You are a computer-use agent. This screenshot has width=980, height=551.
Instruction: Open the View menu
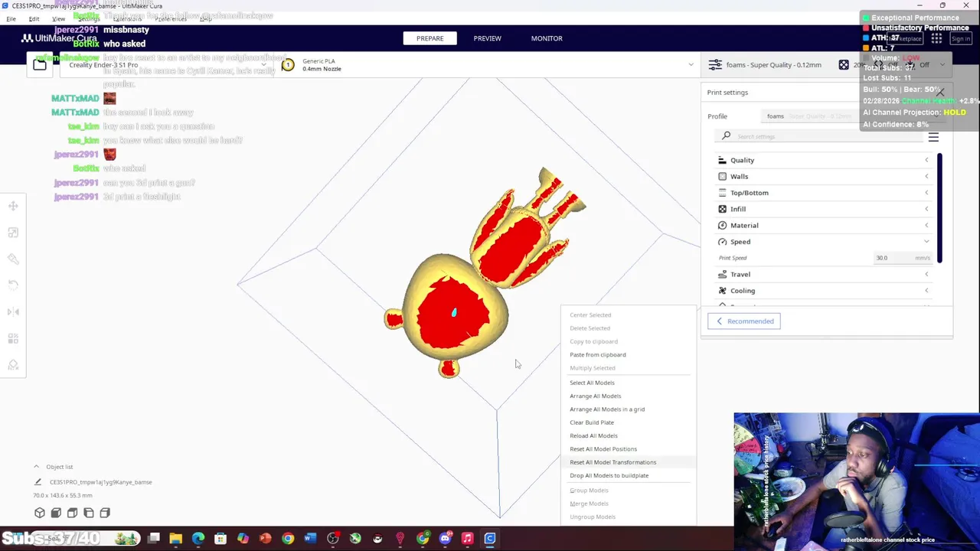point(58,18)
